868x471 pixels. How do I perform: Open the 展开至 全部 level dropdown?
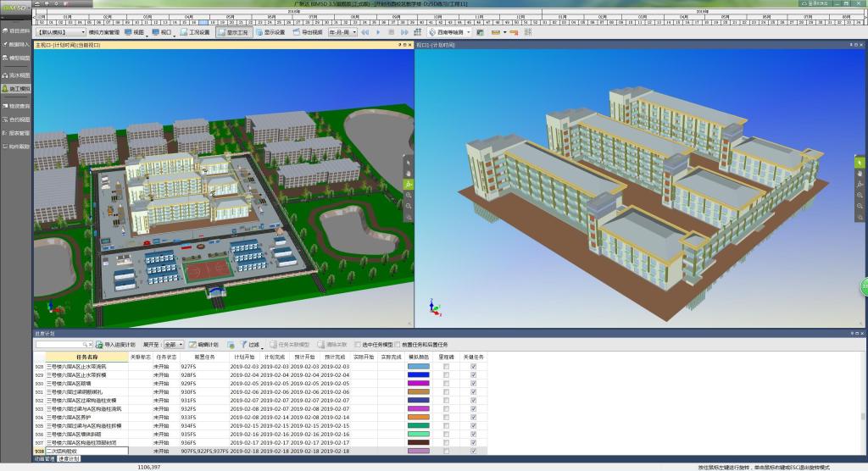click(x=174, y=345)
